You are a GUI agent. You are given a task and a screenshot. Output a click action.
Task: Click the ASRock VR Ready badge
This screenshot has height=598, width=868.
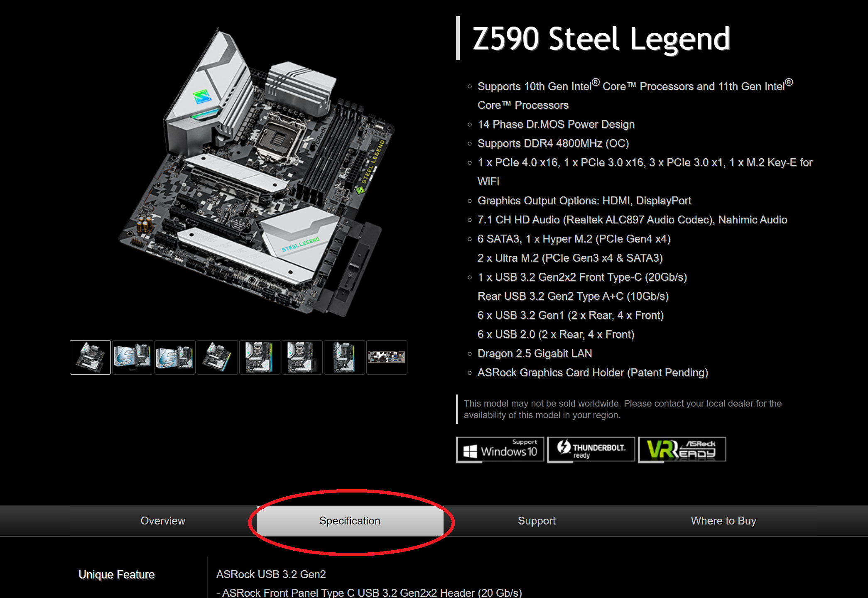pyautogui.click(x=682, y=449)
